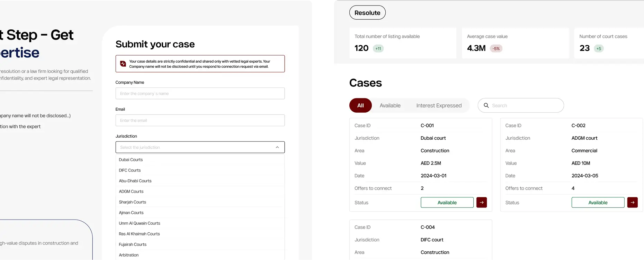Select Abu-Dhabi Courts from the list
The width and height of the screenshot is (644, 260).
[x=135, y=181]
